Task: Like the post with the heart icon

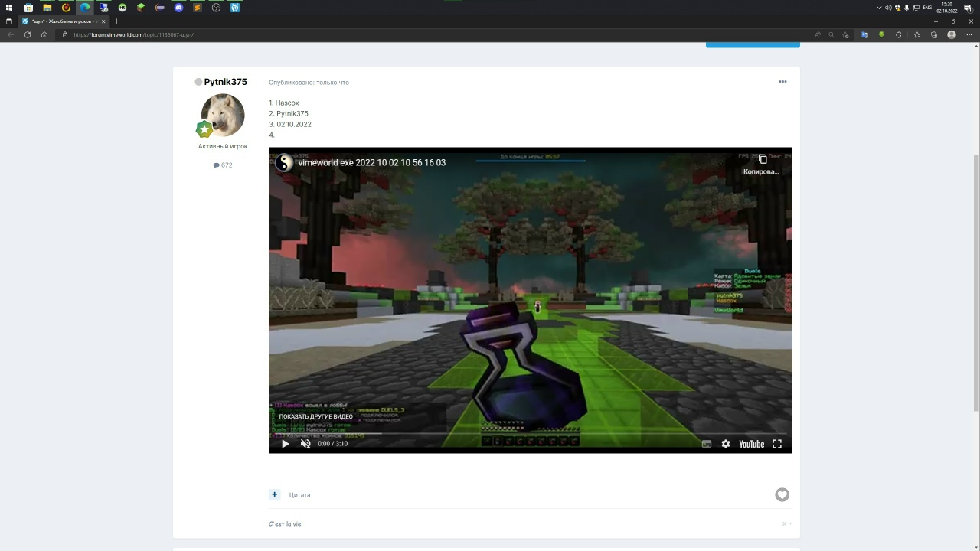Action: 782,495
